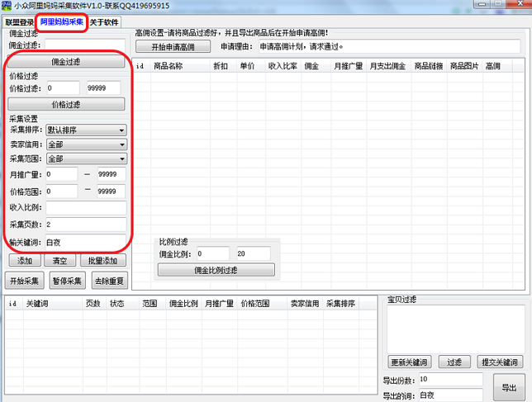This screenshot has height=402, width=532.
Task: Click the 价格范围 minimum field
Action: coord(61,192)
